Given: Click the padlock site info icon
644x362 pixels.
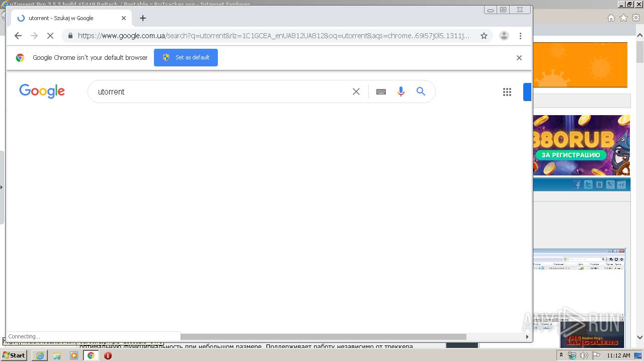Looking at the screenshot, I should [70, 36].
